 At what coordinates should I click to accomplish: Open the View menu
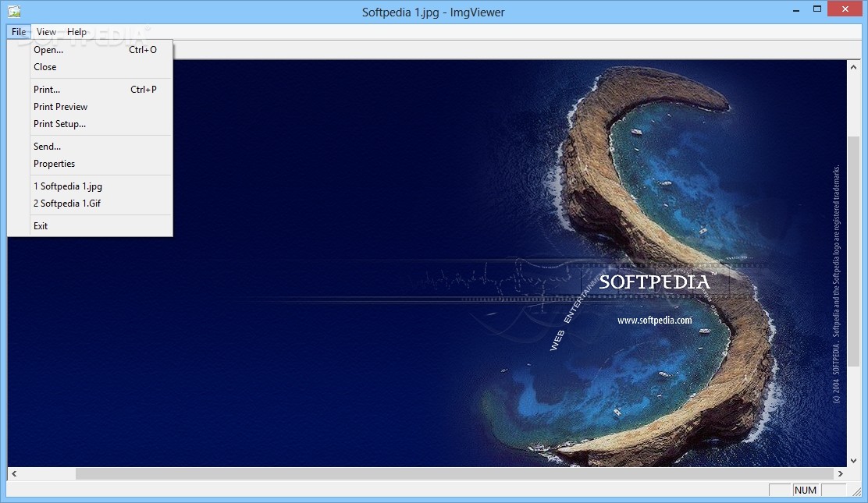(47, 31)
